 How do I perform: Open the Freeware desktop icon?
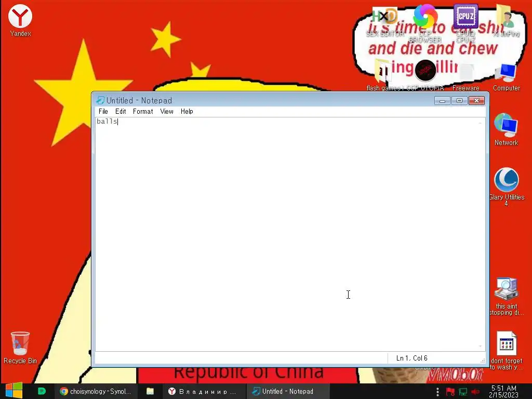click(x=466, y=76)
